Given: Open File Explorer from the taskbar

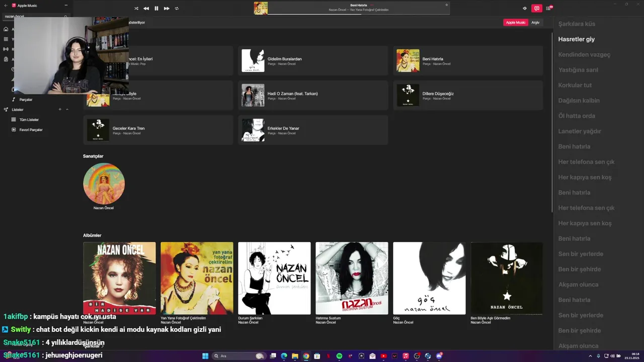Looking at the screenshot, I should point(295,356).
